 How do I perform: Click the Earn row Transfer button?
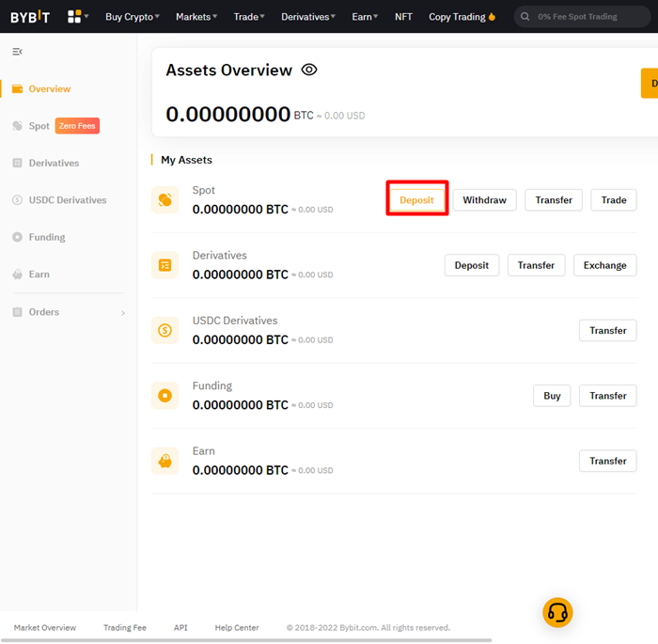[607, 461]
